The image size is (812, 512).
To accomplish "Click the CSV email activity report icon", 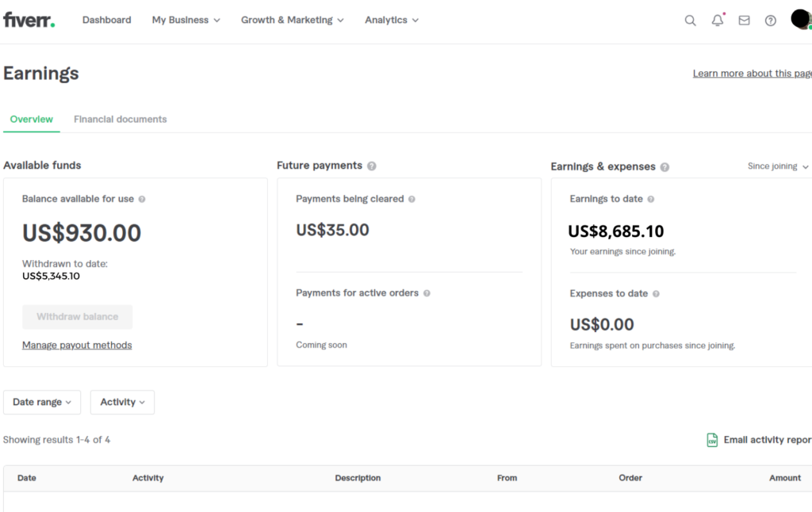I will (x=712, y=440).
